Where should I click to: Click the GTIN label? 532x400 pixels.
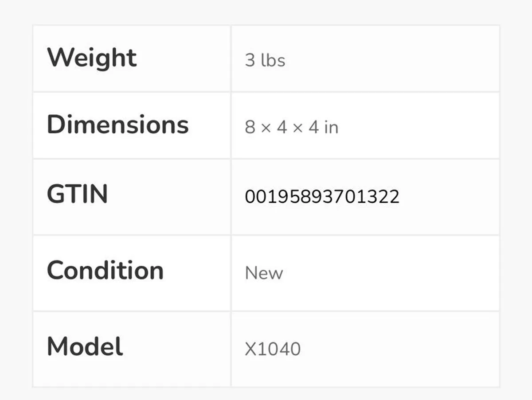tap(77, 194)
